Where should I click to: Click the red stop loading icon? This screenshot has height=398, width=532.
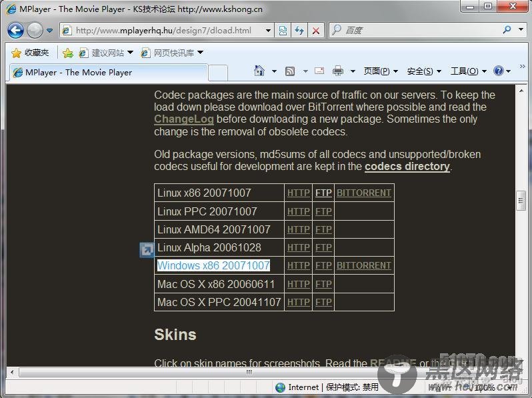point(315,31)
